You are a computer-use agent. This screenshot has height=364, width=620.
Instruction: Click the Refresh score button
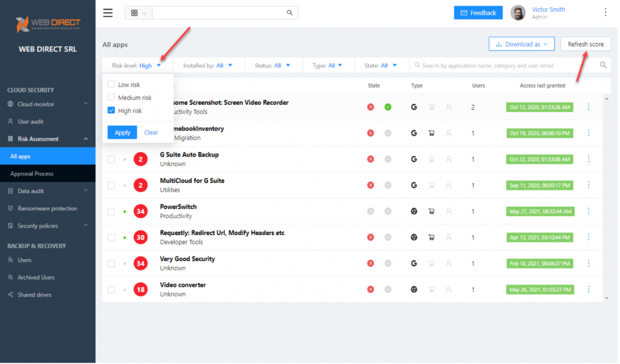(587, 44)
